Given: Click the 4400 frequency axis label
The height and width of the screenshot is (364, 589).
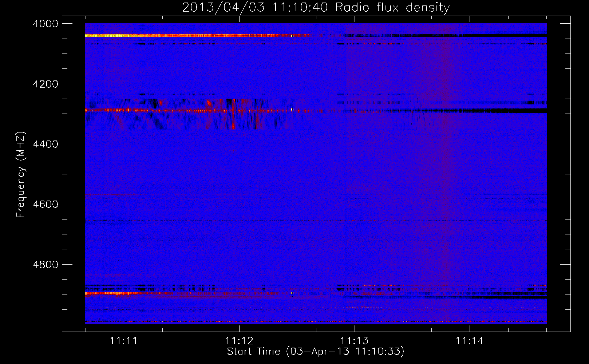Looking at the screenshot, I should [x=46, y=144].
